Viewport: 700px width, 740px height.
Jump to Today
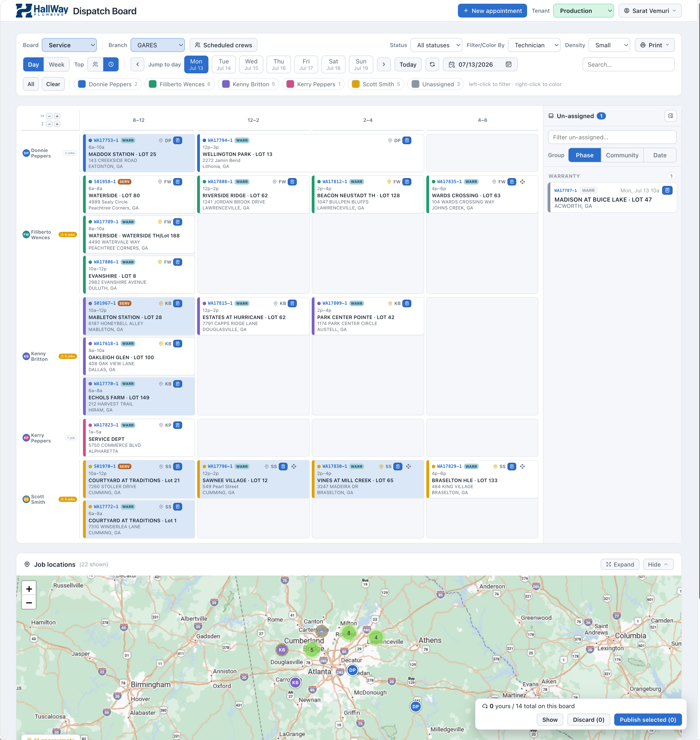tap(408, 64)
